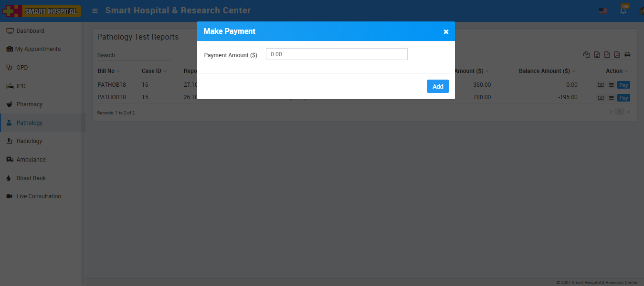Sort by Balance Amount column

coord(544,71)
